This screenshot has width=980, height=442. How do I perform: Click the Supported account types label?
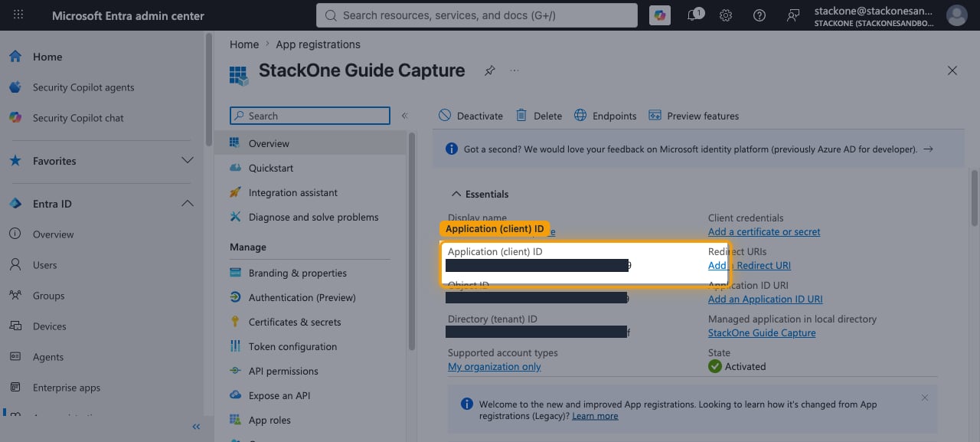tap(503, 353)
